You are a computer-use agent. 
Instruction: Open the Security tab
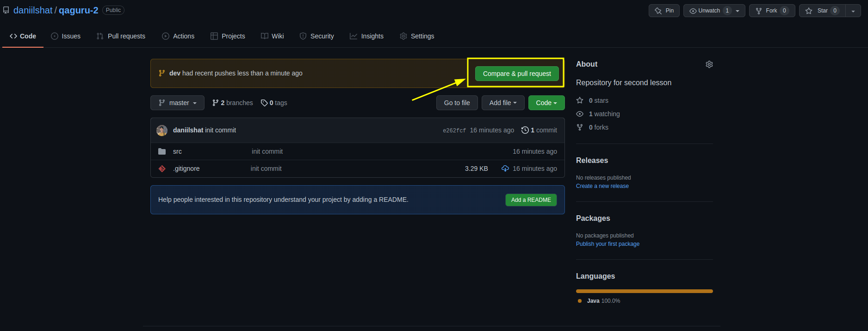[317, 36]
